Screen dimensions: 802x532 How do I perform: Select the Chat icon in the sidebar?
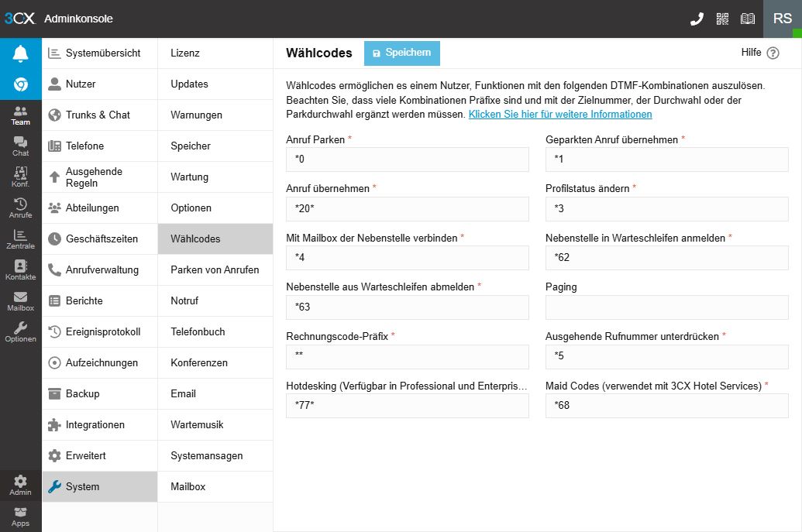pyautogui.click(x=20, y=145)
